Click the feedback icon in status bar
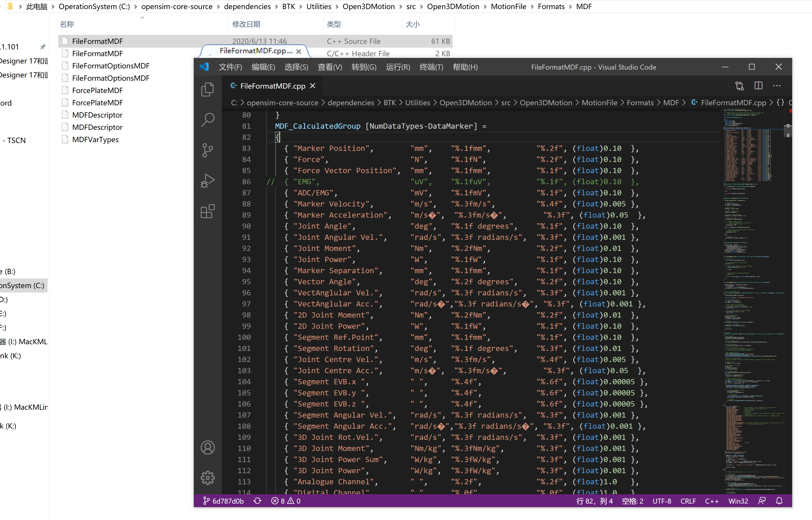Viewport: 812px width, 520px height. 762,501
